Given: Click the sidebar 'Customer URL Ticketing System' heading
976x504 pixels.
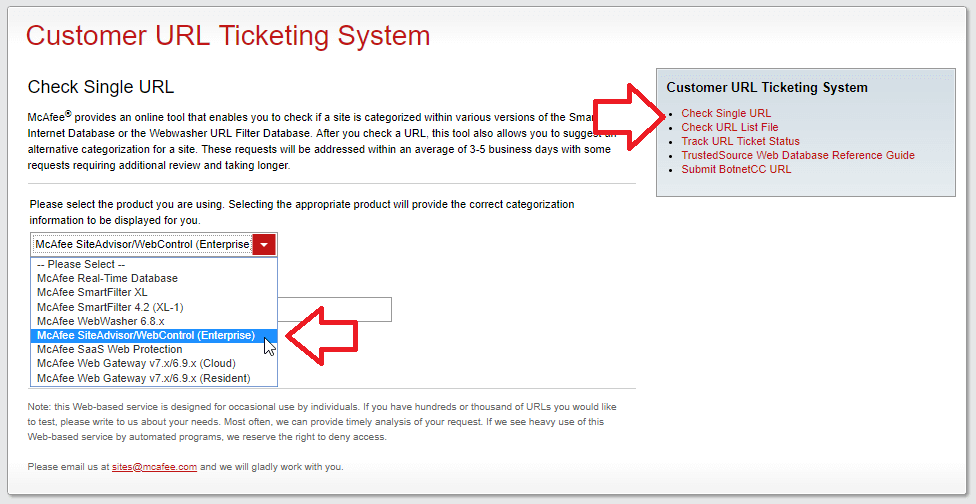Looking at the screenshot, I should [767, 88].
